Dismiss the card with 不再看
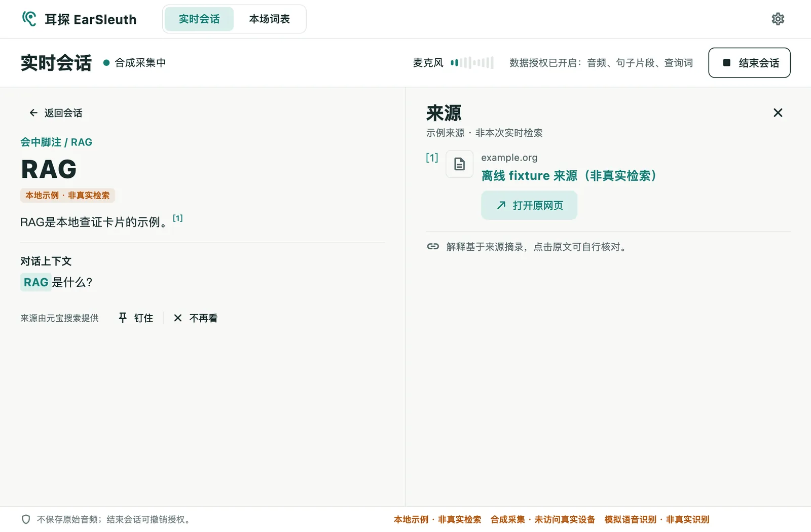 196,318
